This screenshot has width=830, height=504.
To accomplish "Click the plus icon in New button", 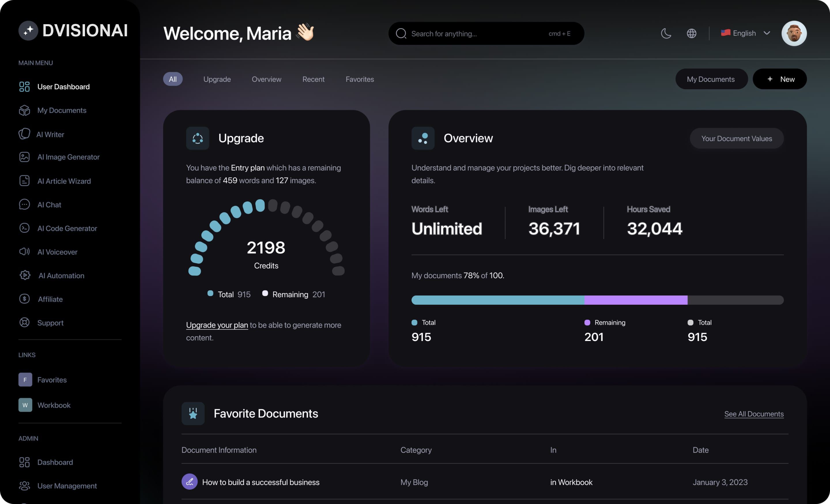I will (x=770, y=79).
